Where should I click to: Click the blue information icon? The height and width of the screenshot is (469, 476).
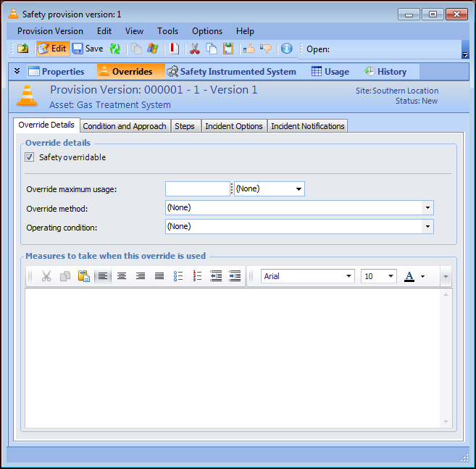(287, 49)
